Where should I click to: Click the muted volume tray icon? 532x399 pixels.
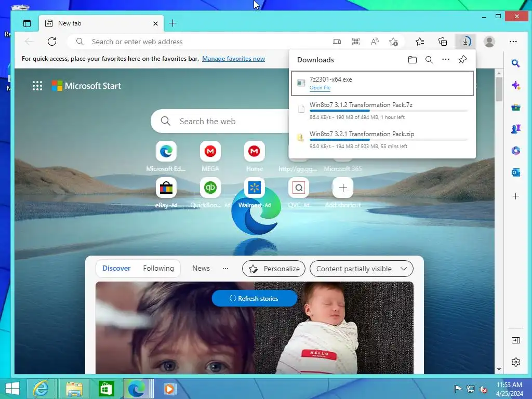tap(483, 389)
